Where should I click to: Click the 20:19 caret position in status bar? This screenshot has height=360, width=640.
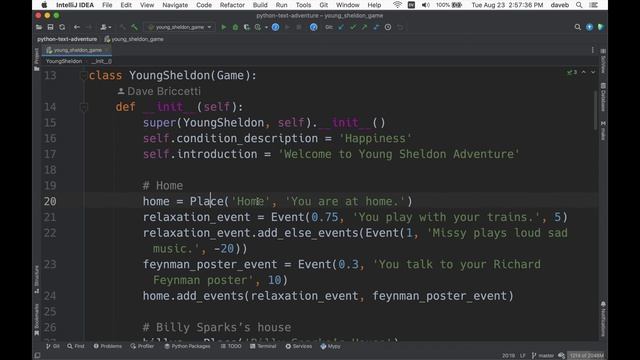click(508, 356)
